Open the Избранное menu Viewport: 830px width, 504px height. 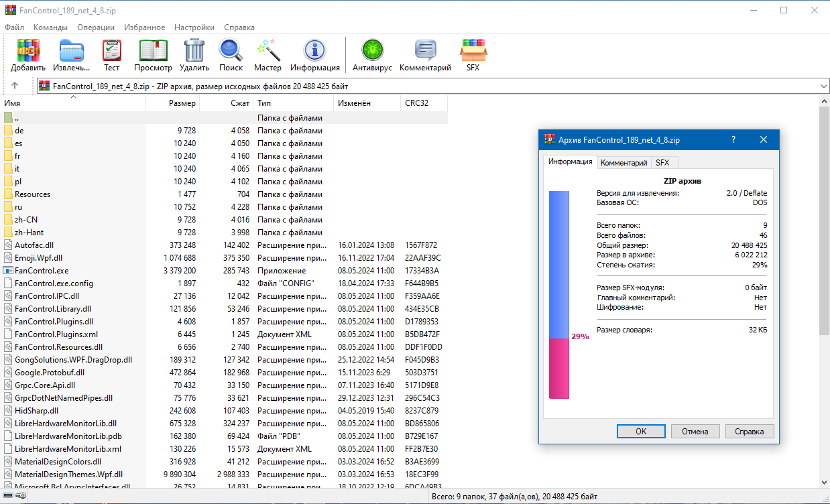coord(144,27)
